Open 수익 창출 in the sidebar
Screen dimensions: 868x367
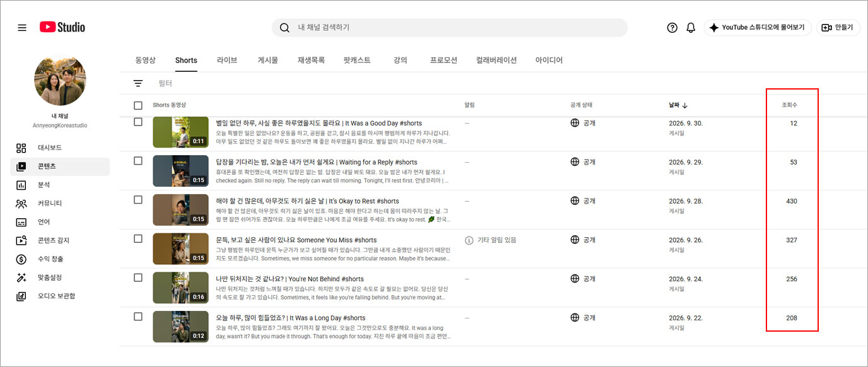coord(60,259)
